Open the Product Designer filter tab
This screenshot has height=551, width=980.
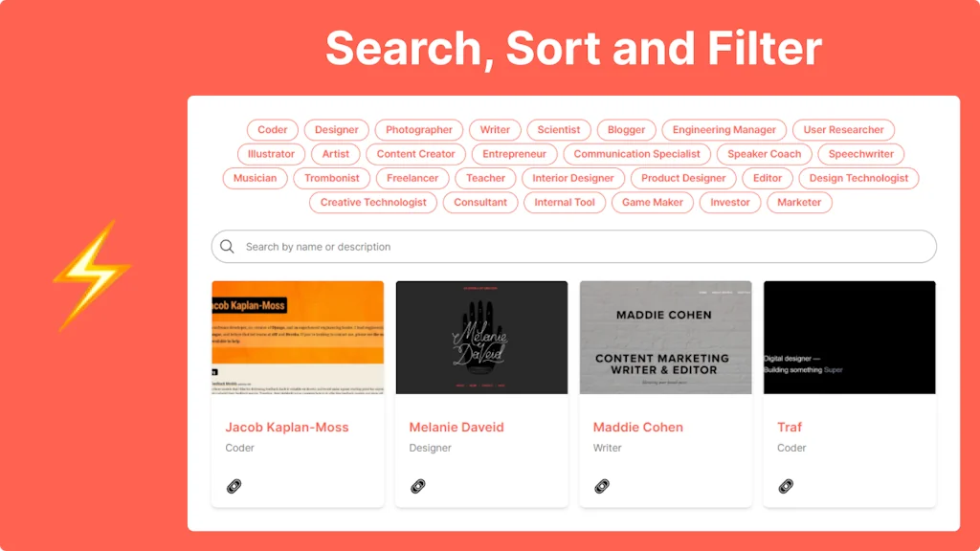682,178
